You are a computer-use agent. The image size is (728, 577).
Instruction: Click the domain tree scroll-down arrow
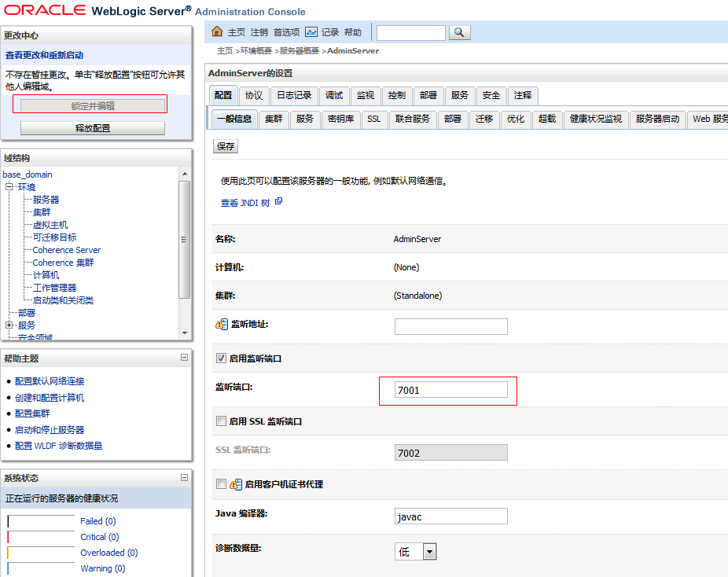point(185,333)
